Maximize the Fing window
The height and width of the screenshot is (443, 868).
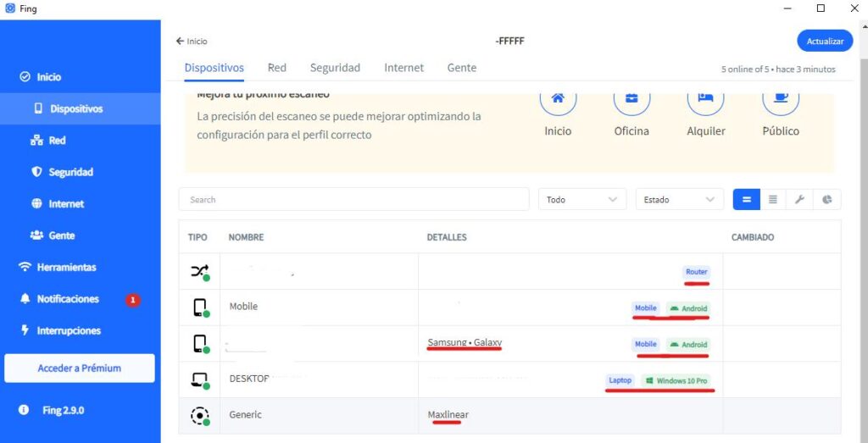click(x=821, y=8)
